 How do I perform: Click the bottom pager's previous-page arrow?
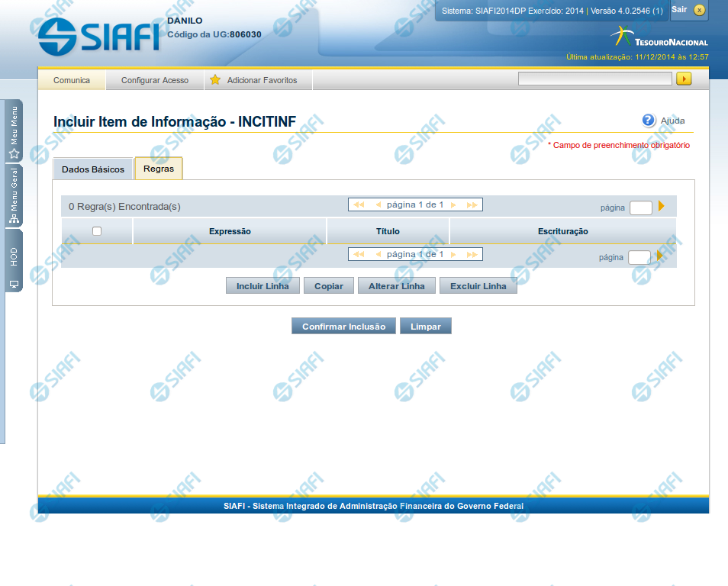(x=378, y=254)
